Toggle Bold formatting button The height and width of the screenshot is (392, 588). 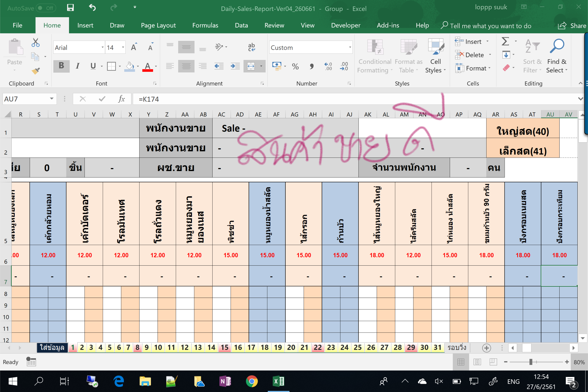[x=61, y=66]
